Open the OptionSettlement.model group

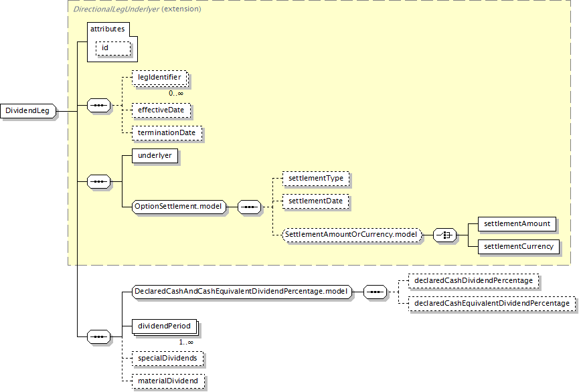(x=179, y=207)
